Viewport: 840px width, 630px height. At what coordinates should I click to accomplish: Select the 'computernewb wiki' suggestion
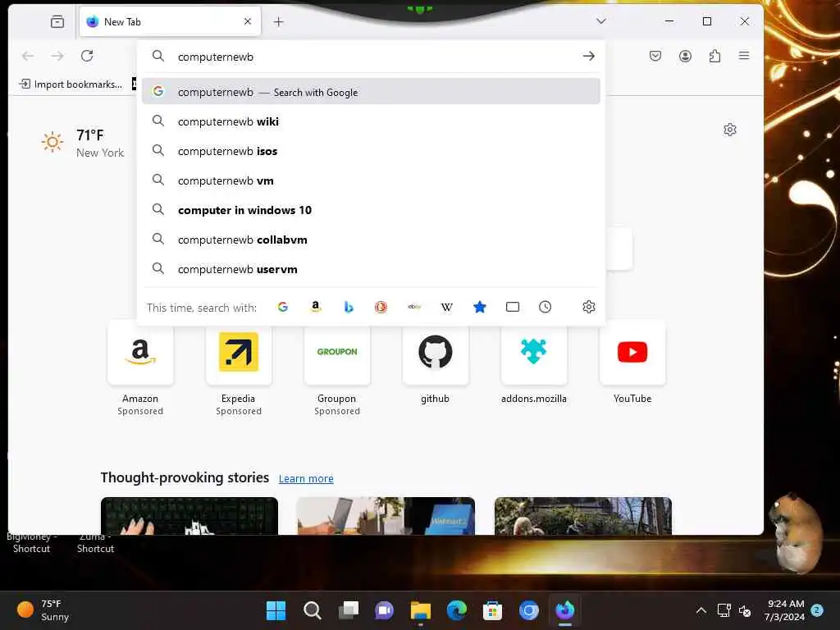click(371, 121)
